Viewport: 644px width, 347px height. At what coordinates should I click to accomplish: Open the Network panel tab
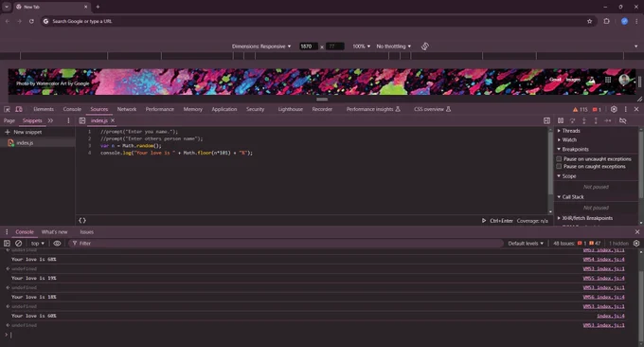[x=127, y=109]
